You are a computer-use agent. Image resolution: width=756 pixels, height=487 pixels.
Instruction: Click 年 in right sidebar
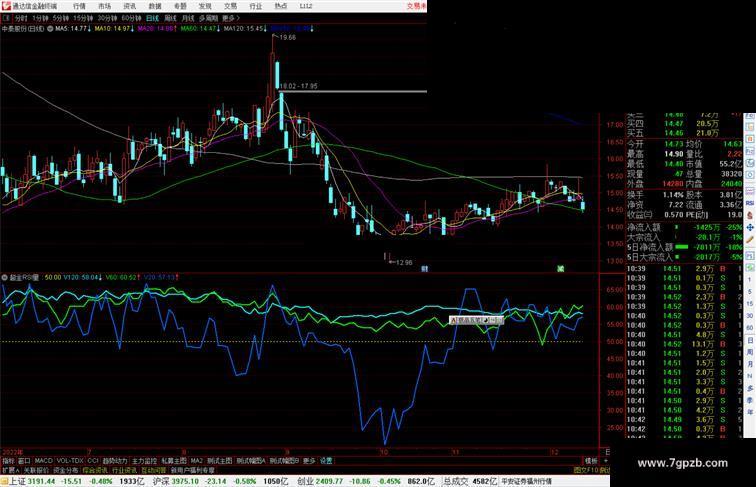(x=750, y=412)
